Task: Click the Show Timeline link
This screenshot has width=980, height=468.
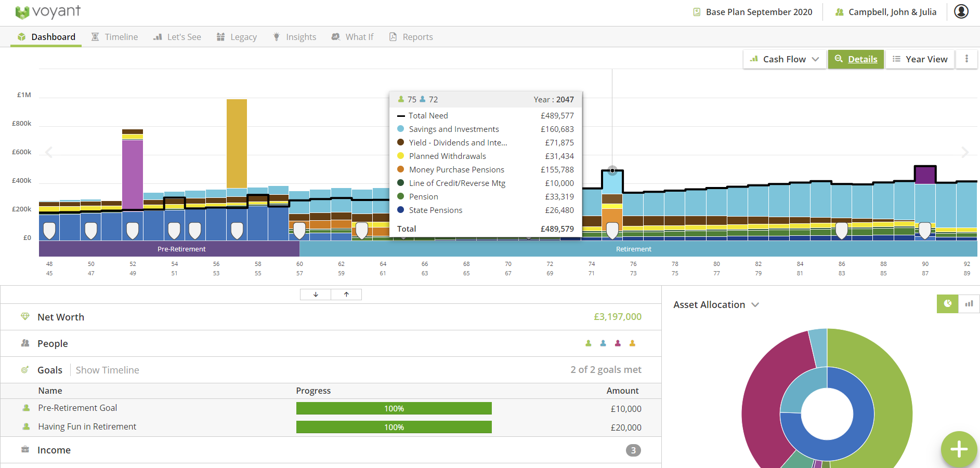Action: 108,370
